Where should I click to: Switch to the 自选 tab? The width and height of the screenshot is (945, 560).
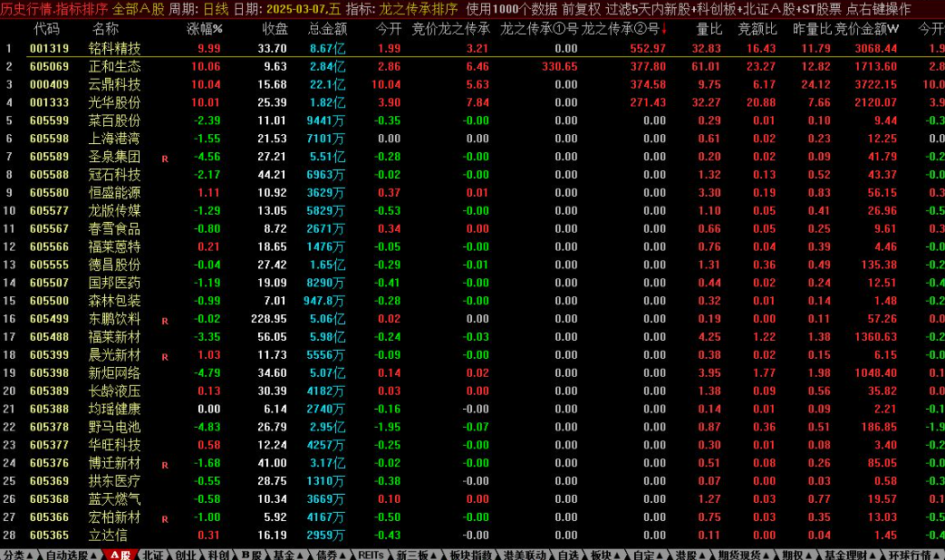tap(568, 555)
